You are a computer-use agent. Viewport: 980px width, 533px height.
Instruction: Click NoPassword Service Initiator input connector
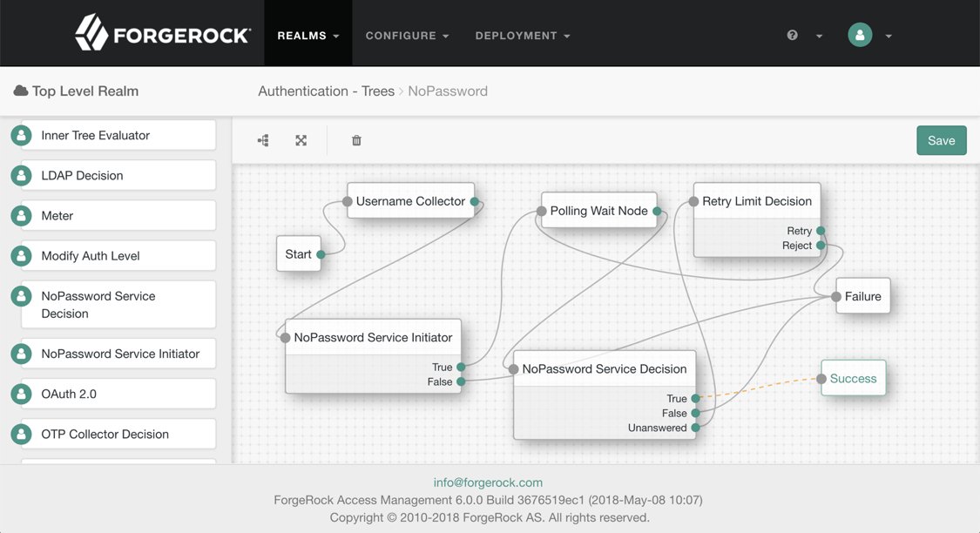coord(286,337)
